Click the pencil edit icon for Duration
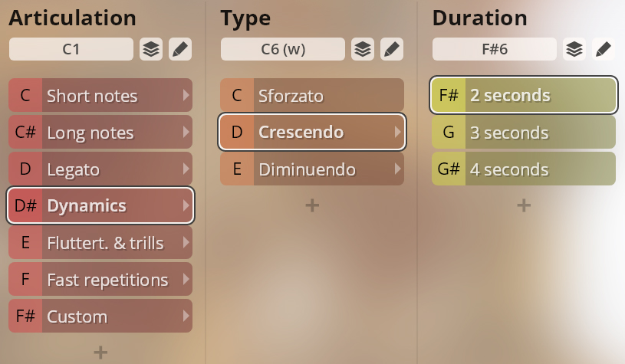 (x=604, y=50)
